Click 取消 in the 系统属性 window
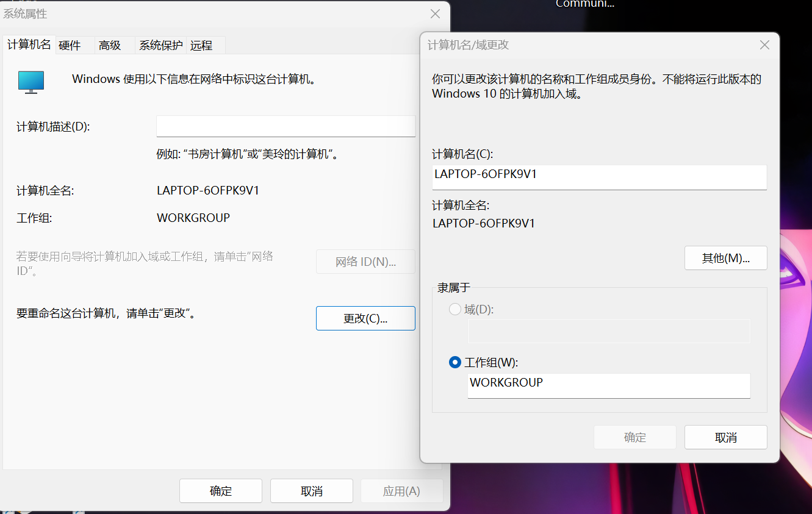 (311, 491)
